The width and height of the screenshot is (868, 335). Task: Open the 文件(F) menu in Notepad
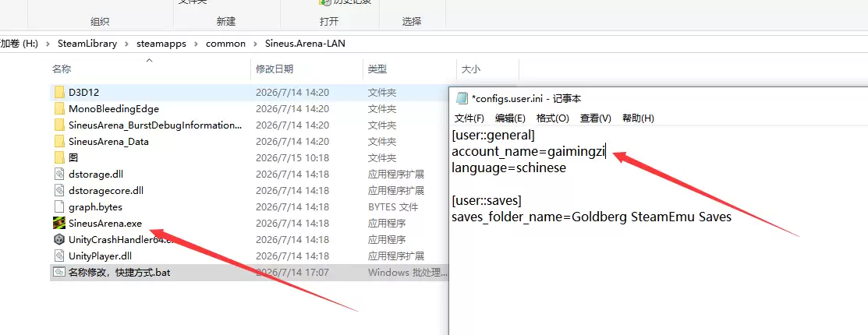(x=469, y=118)
